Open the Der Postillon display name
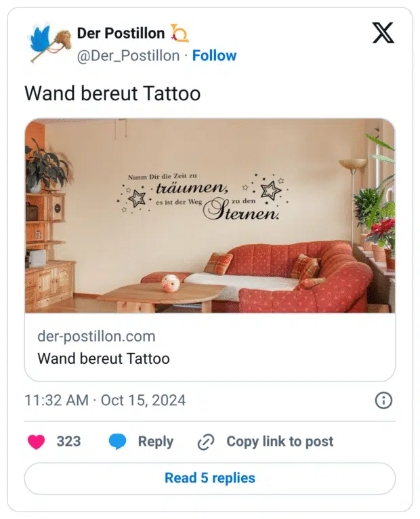Image resolution: width=420 pixels, height=519 pixels. (x=121, y=33)
